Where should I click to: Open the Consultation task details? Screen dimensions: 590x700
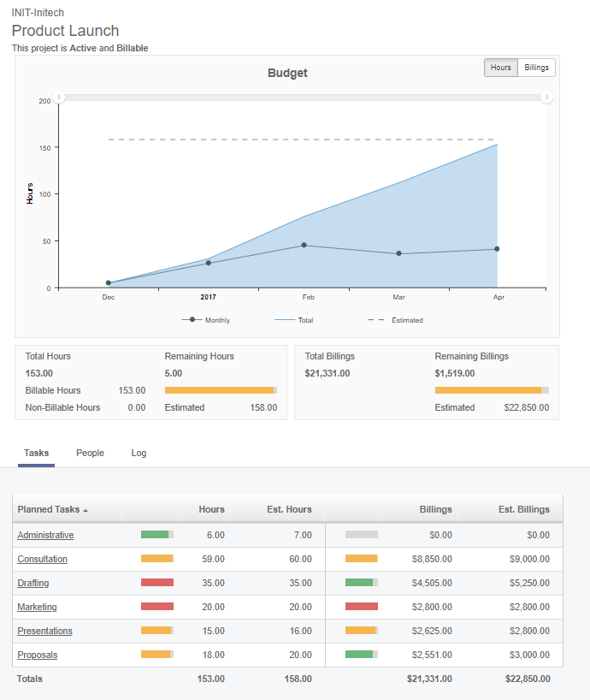[x=40, y=559]
